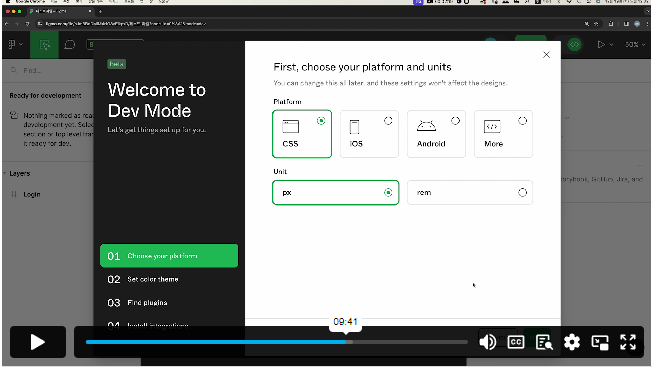
Task: Play the video with the large play button
Action: [38, 342]
